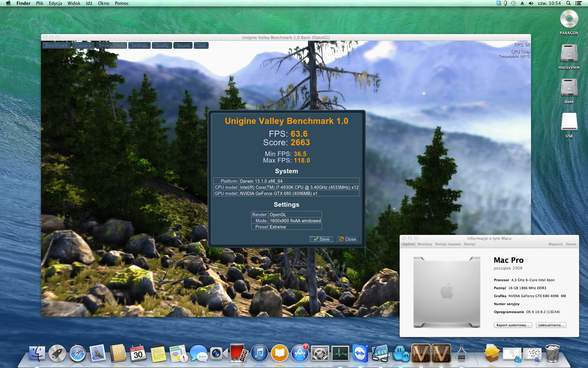The height and width of the screenshot is (368, 588).
Task: Open Maps icon in Dock
Action: (179, 354)
